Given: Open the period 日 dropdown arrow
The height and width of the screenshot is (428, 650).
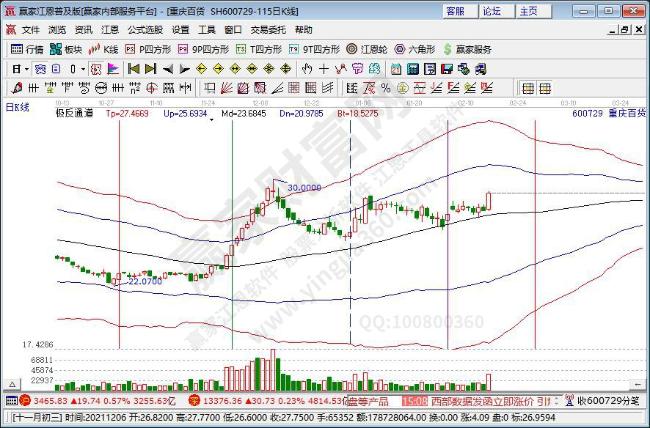Looking at the screenshot, I should [27, 69].
